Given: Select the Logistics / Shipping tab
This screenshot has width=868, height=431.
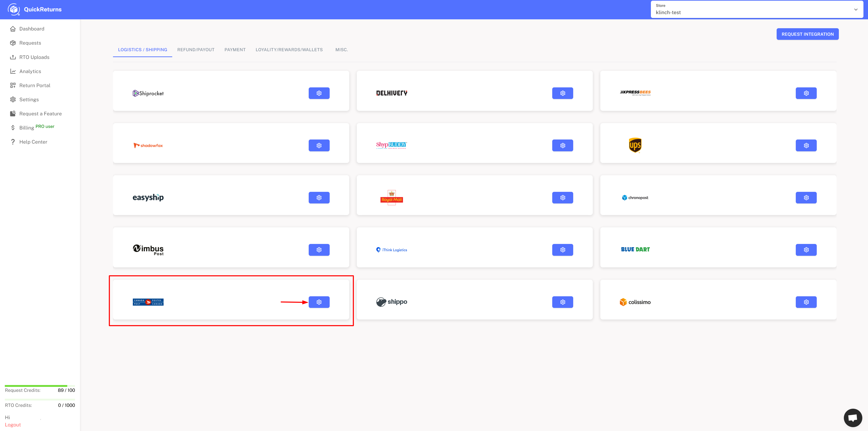Looking at the screenshot, I should pyautogui.click(x=143, y=50).
